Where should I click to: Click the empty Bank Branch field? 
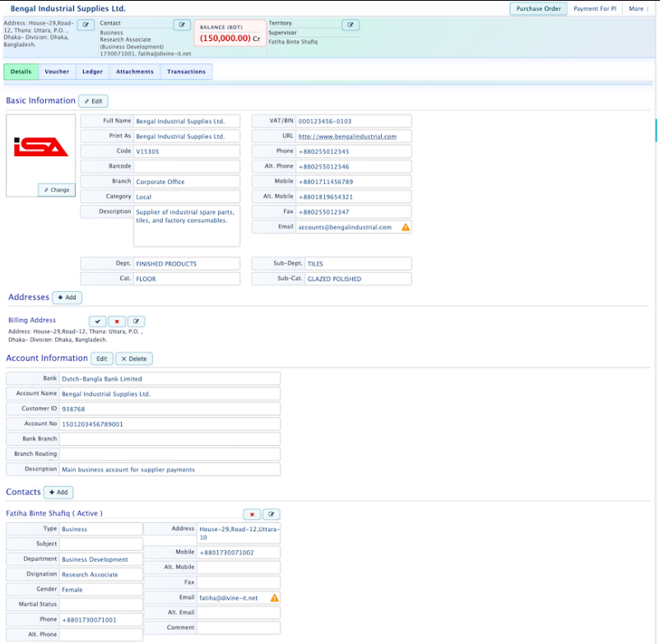[170, 438]
